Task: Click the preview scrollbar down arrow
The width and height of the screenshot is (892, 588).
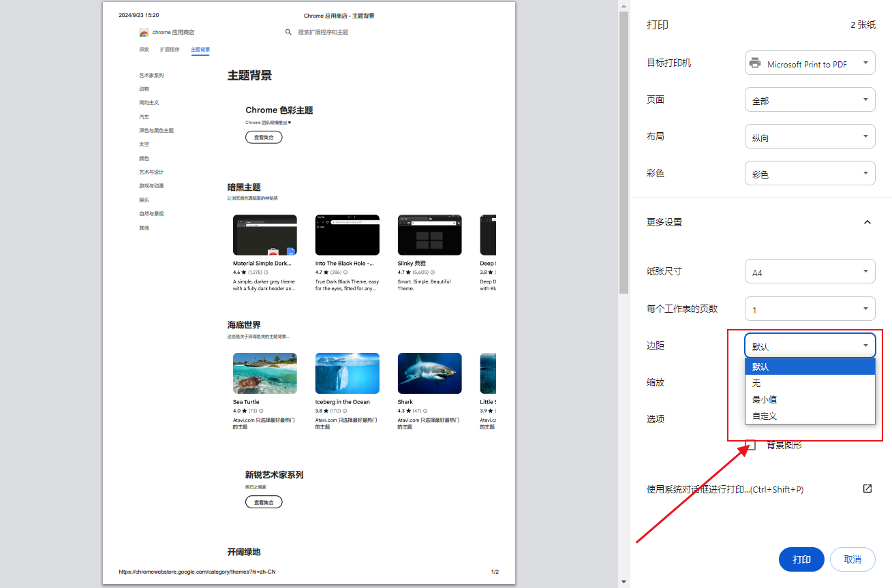Action: [624, 582]
